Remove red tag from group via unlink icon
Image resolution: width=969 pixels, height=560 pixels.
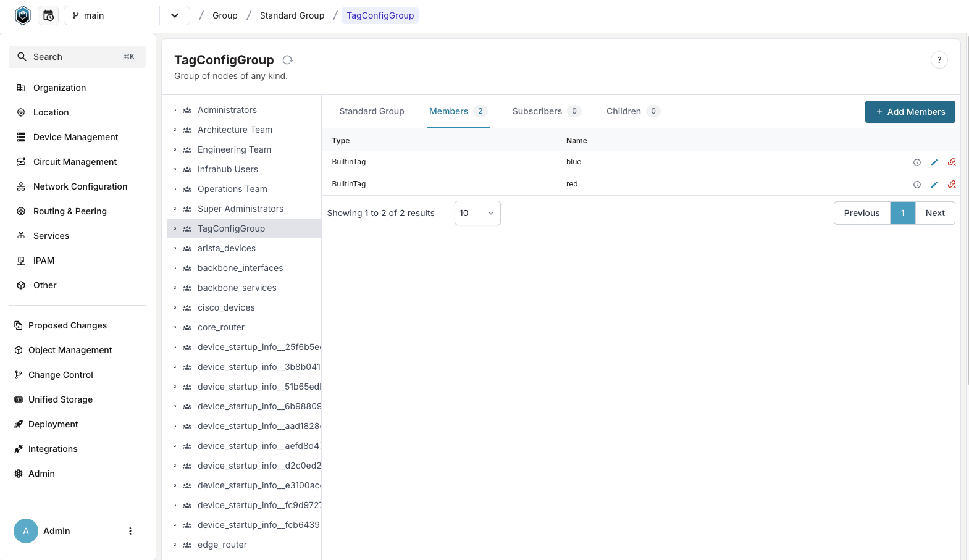952,185
